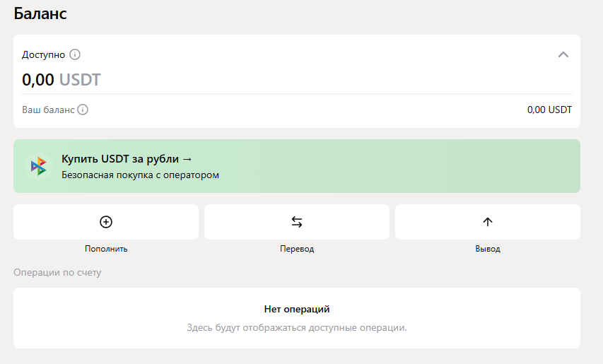Click the available 0,00 USDT amount

61,80
